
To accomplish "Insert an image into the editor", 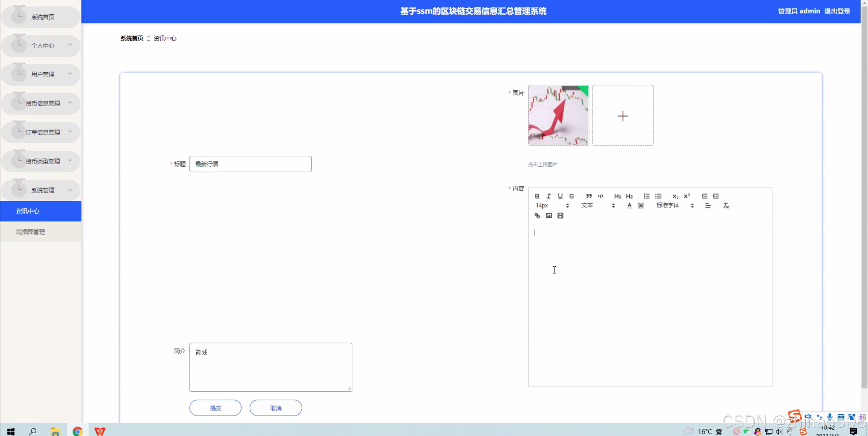I will 548,216.
